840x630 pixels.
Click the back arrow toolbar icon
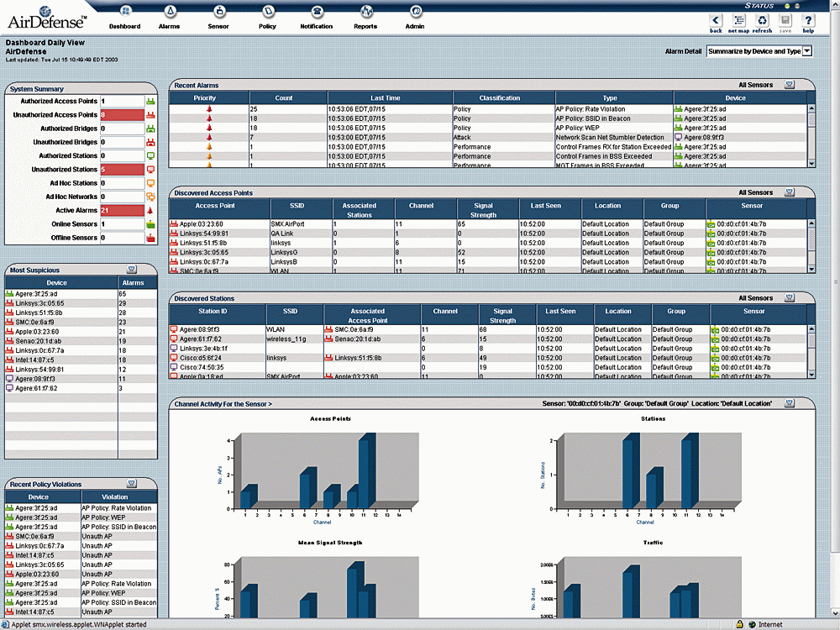(x=716, y=20)
